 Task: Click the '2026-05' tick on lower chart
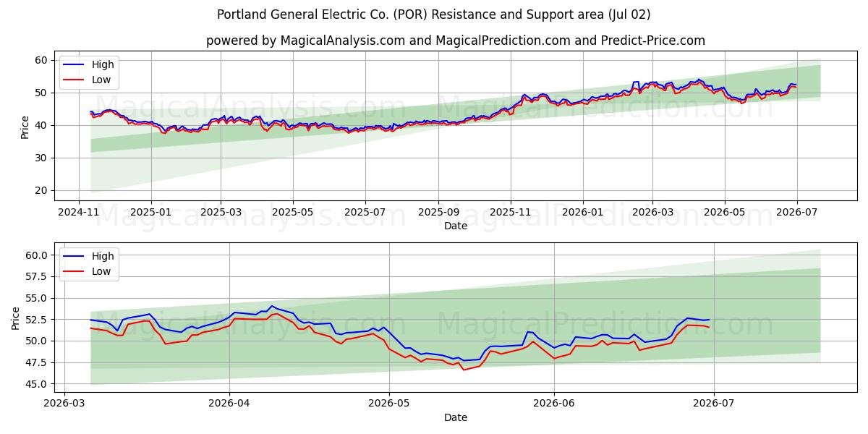pyautogui.click(x=389, y=404)
